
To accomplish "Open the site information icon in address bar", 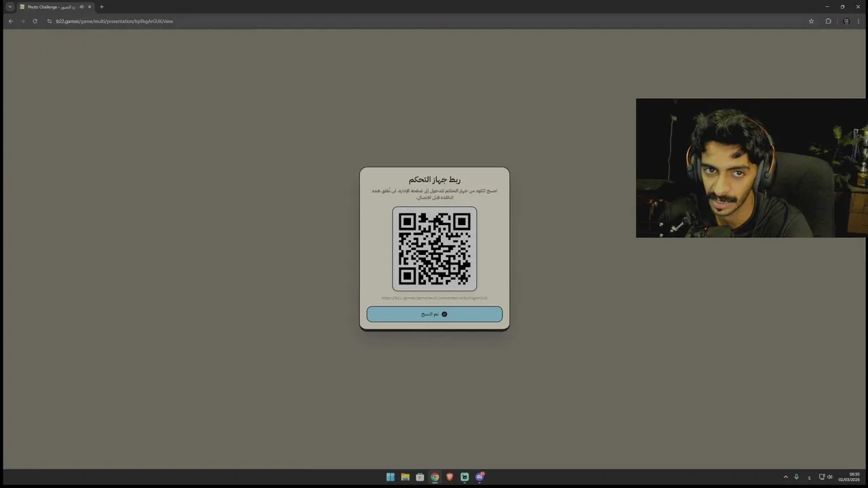I will click(49, 21).
